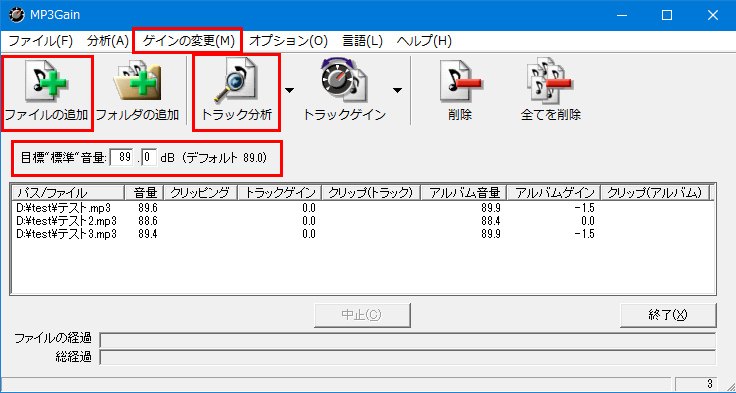Click the クリップ(トラック) column header

click(x=371, y=193)
